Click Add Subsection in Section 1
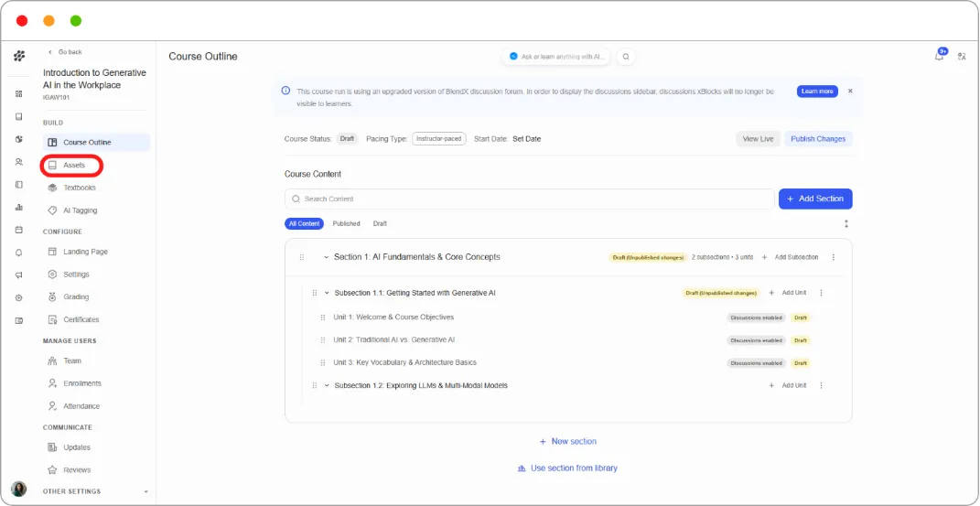The height and width of the screenshot is (506, 980). [x=790, y=257]
